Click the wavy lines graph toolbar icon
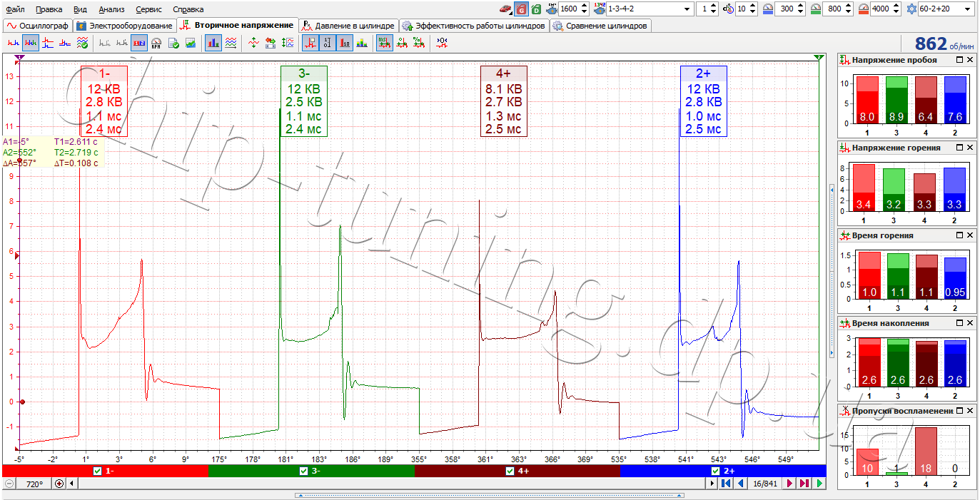Image resolution: width=980 pixels, height=500 pixels. click(x=231, y=43)
